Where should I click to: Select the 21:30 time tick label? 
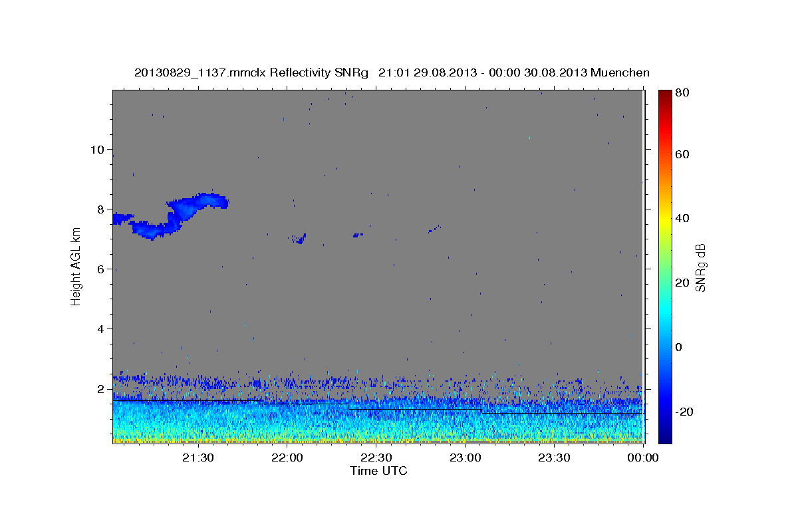(198, 458)
